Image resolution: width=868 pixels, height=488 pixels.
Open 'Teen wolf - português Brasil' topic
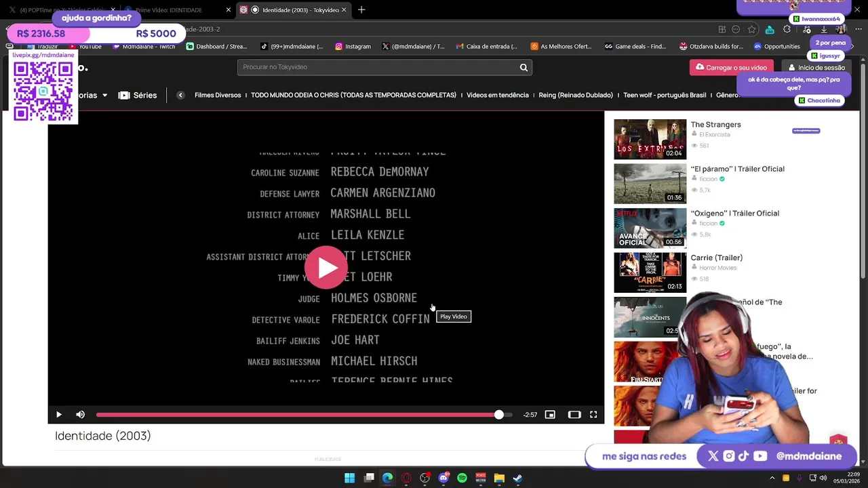click(x=665, y=95)
